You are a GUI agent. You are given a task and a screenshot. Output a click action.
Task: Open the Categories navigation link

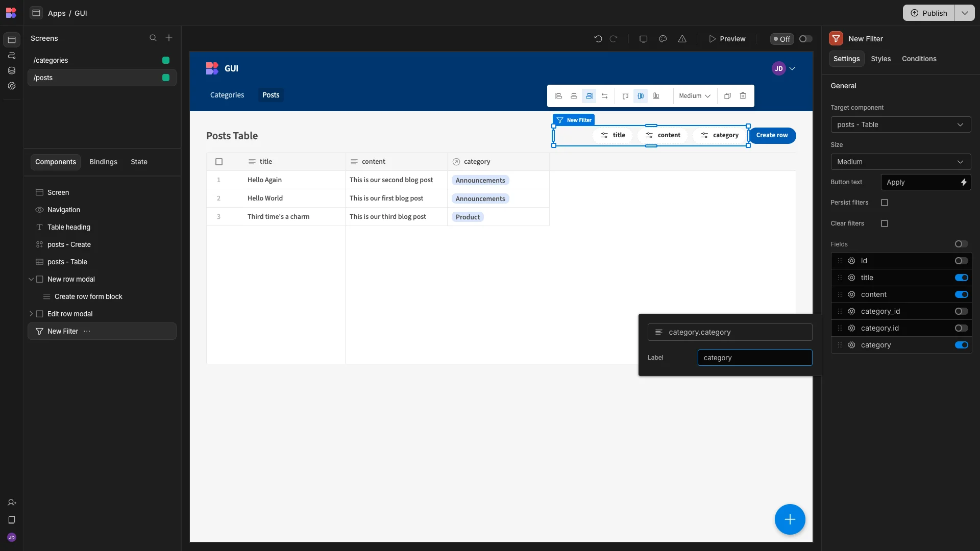pos(227,95)
